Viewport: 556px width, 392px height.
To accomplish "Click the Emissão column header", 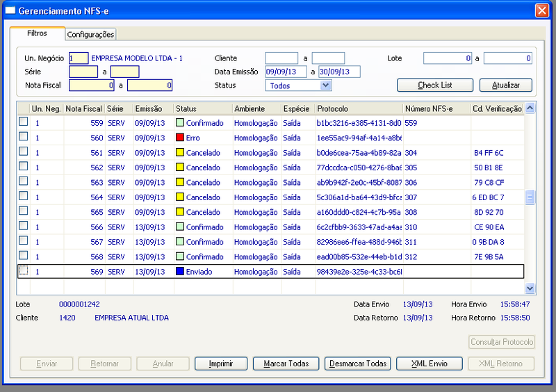I will [x=154, y=108].
